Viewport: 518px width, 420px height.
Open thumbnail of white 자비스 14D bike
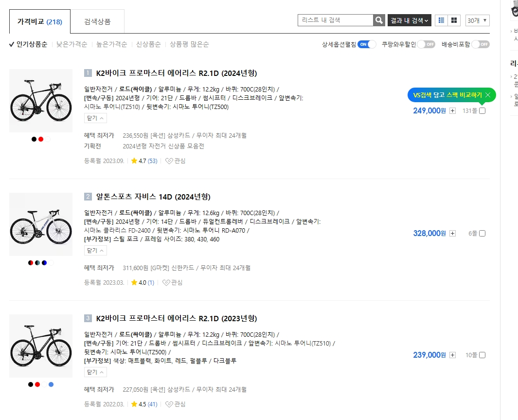coord(41,224)
